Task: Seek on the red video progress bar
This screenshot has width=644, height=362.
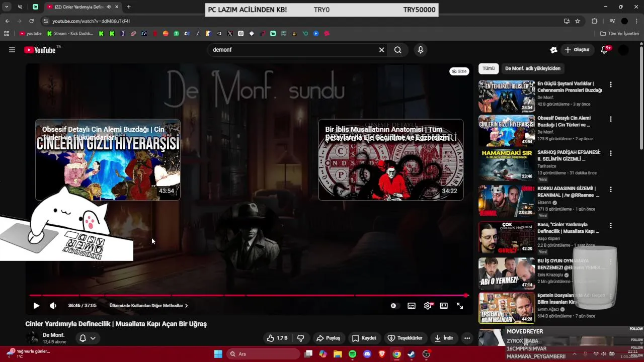Action: 249,295
